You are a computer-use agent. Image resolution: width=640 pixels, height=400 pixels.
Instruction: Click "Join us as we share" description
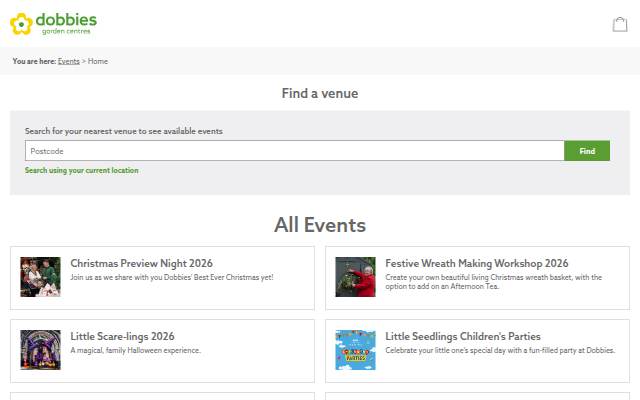click(172, 277)
